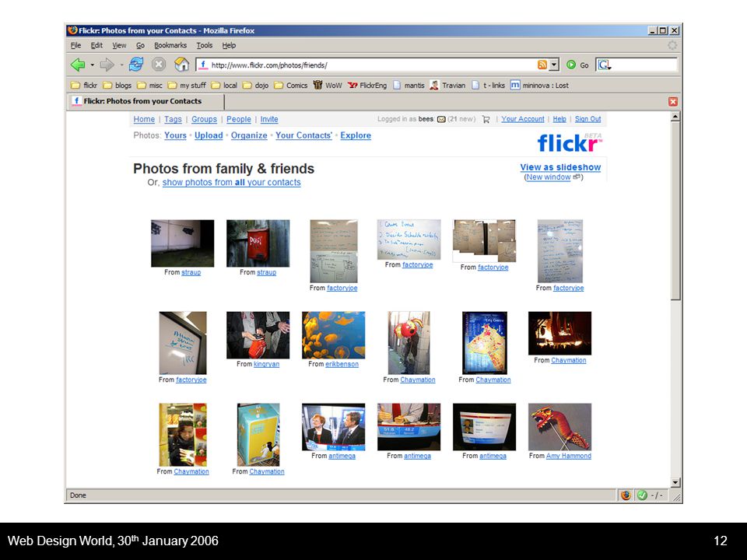Click the People link
Screen dimensions: 747x560
[x=239, y=119]
